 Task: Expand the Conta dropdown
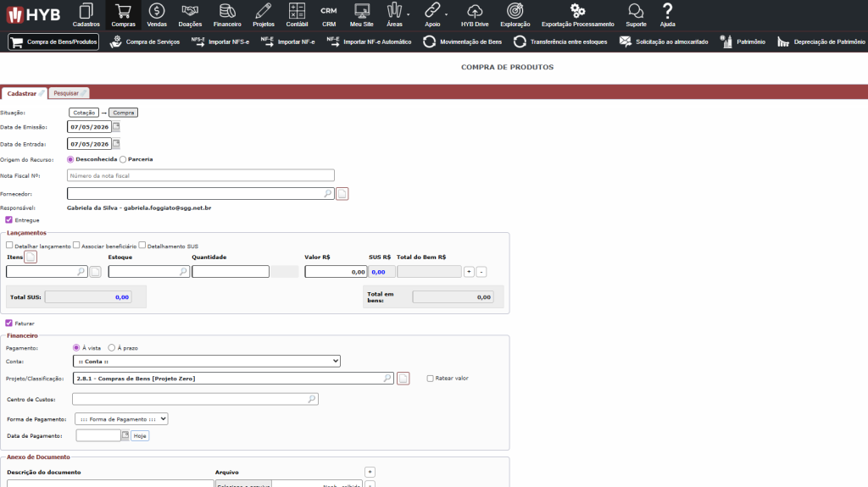[207, 361]
